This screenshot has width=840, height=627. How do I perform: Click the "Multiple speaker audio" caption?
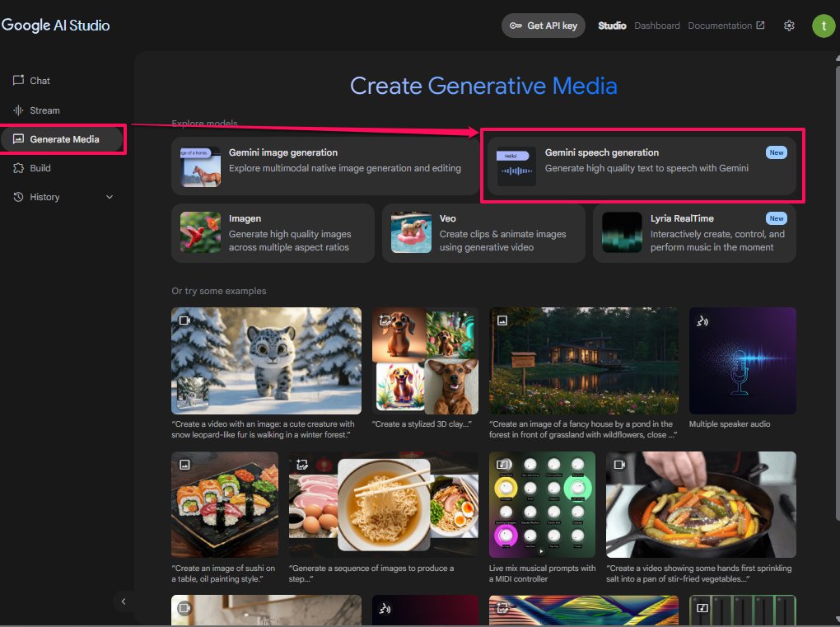pos(730,423)
